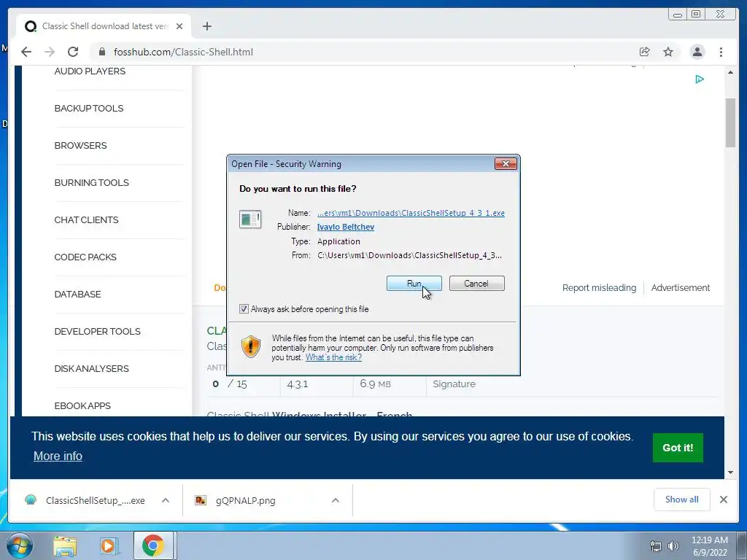Open DATABASE category
The height and width of the screenshot is (560, 747).
77,294
